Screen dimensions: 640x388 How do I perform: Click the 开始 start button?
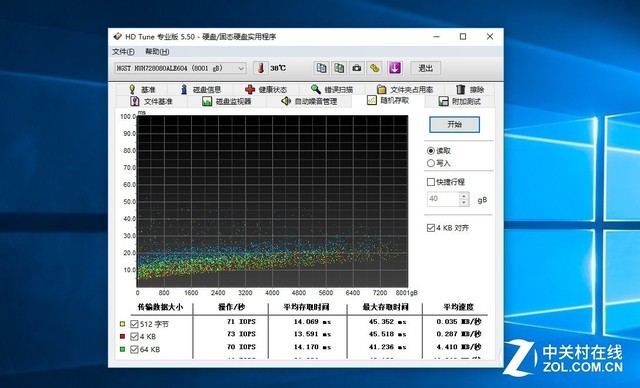454,124
